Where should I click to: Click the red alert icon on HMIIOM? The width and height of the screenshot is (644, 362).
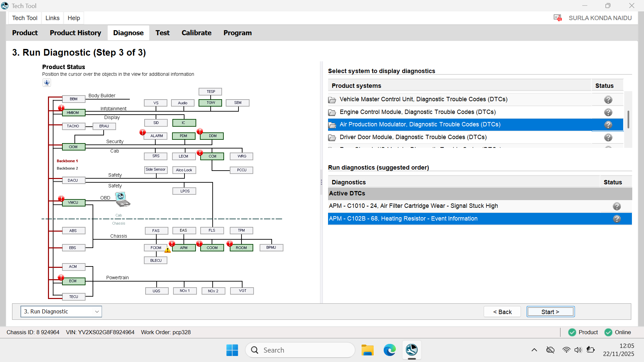[61, 108]
